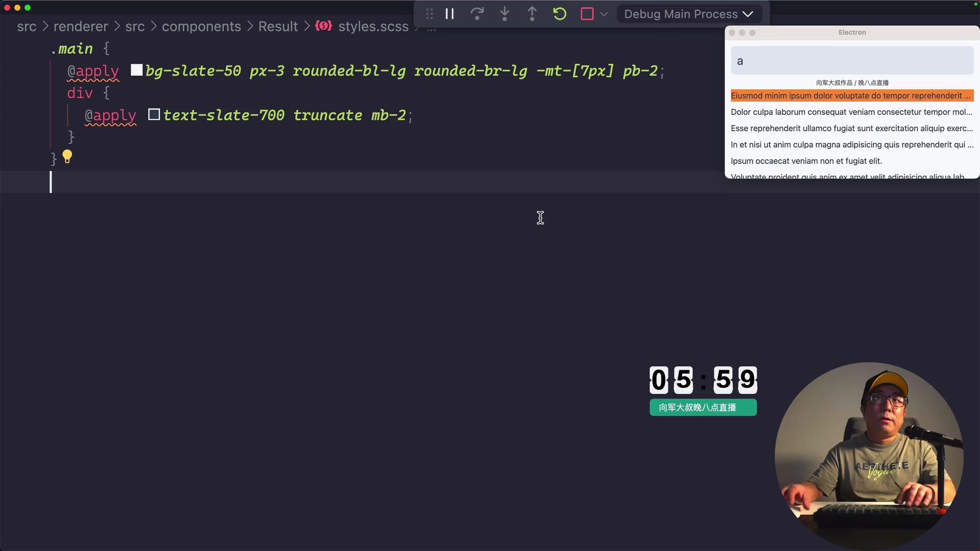Image resolution: width=980 pixels, height=551 pixels.
Task: Click components in the breadcrumb path
Action: click(201, 27)
